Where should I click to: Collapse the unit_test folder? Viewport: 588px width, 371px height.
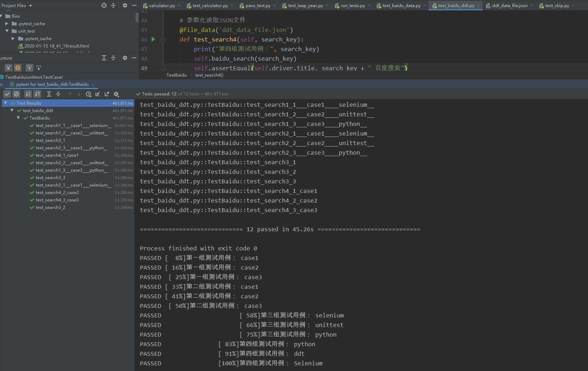click(7, 31)
